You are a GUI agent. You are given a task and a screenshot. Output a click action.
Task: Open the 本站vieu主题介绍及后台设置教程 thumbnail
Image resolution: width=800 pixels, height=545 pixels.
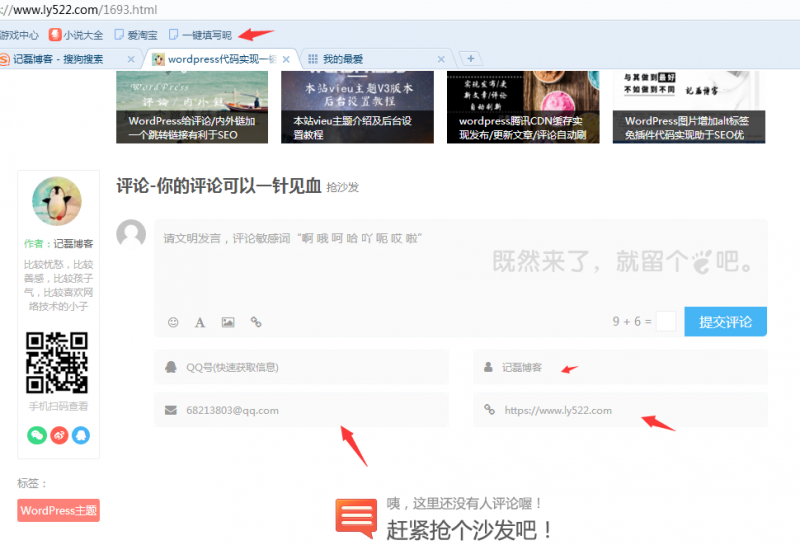coord(357,107)
